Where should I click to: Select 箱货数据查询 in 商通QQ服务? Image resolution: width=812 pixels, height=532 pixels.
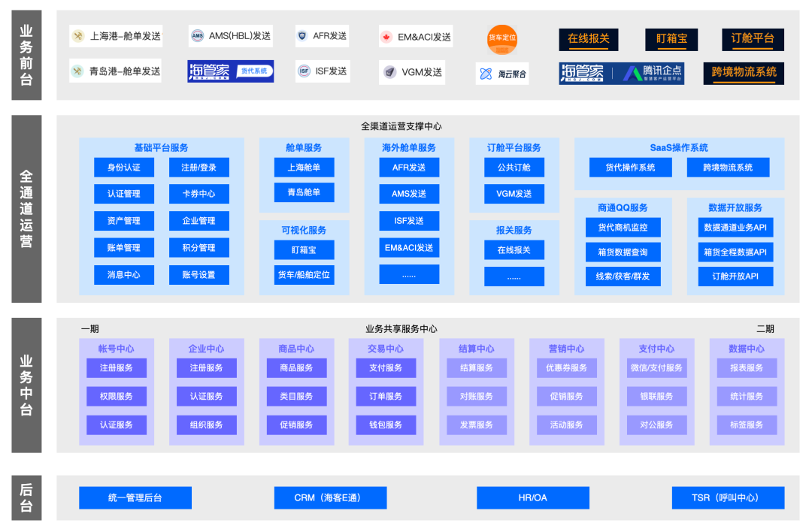(x=623, y=252)
